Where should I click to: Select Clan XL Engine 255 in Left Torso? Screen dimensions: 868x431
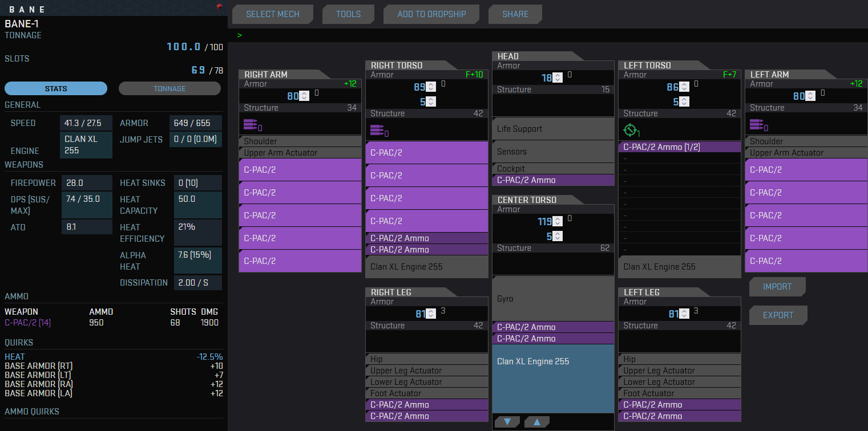click(680, 267)
